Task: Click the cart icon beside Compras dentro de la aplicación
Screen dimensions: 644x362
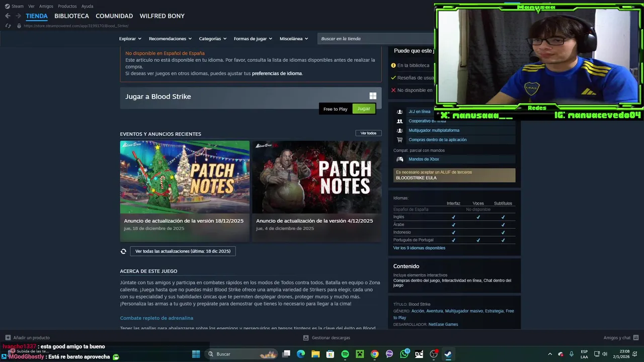Action: coord(399,140)
